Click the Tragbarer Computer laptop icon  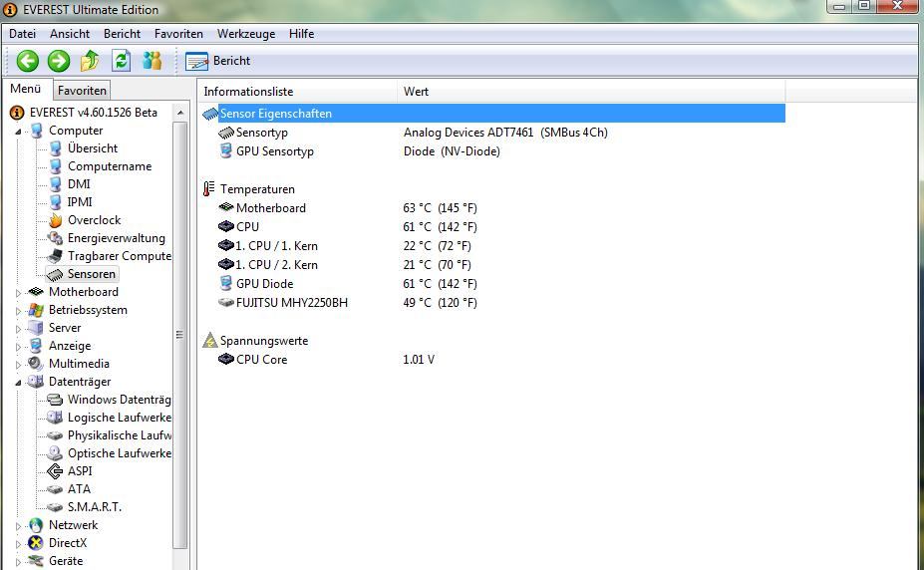click(x=56, y=256)
